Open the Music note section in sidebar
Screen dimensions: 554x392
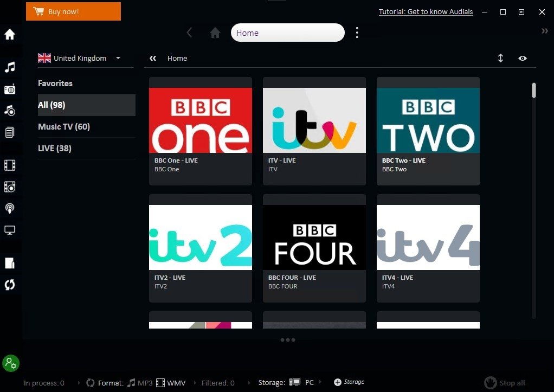[10, 67]
